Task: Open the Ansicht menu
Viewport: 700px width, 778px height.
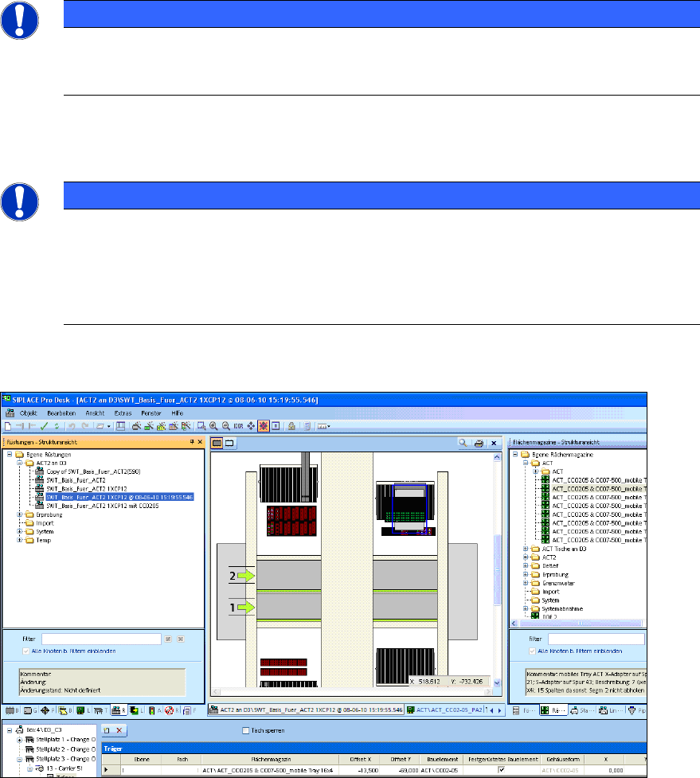Action: tap(95, 412)
